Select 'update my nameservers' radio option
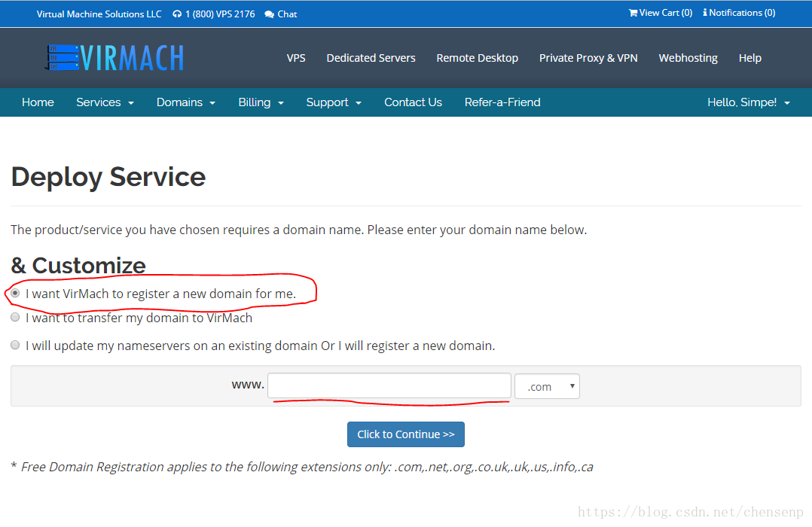 tap(15, 345)
